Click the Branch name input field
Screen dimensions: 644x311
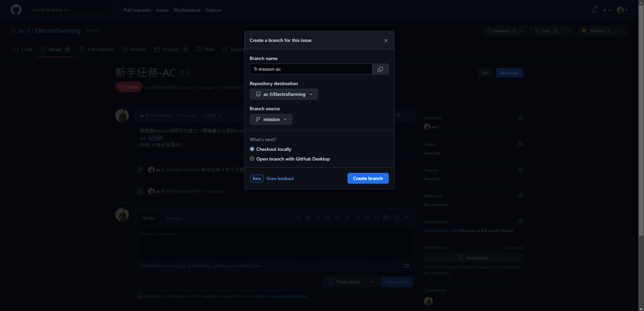311,69
